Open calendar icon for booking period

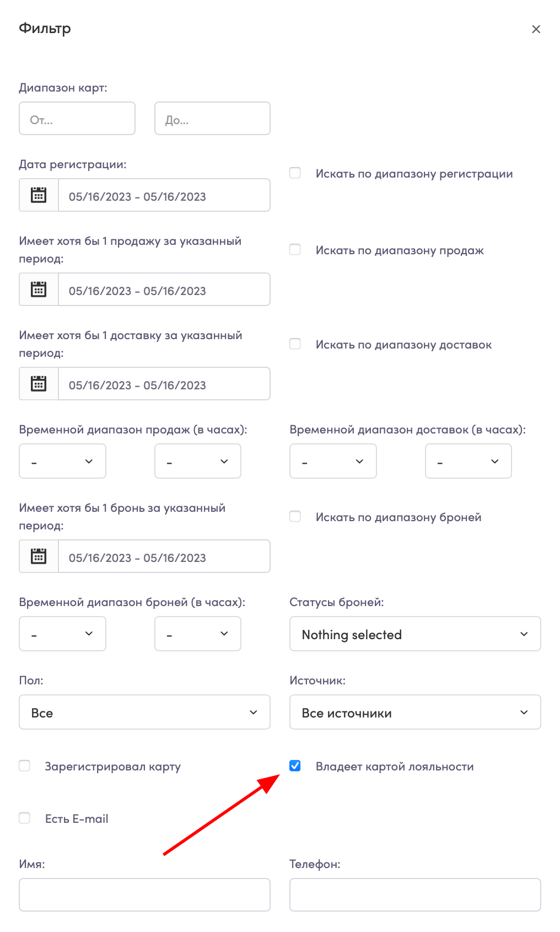(39, 556)
